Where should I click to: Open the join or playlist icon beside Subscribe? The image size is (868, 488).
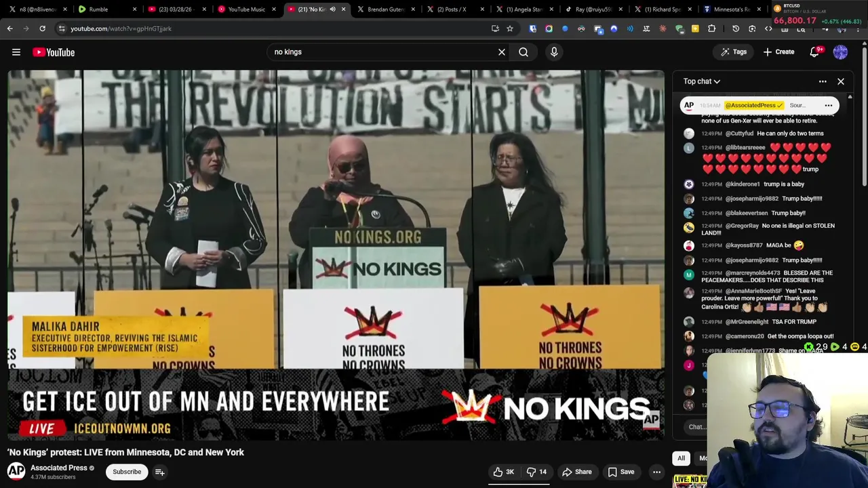(x=160, y=472)
